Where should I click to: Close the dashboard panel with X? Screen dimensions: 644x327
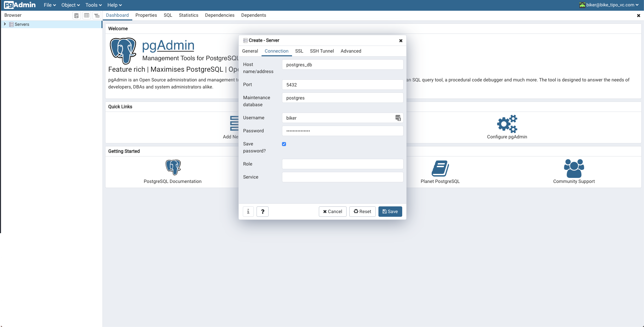[x=638, y=15]
